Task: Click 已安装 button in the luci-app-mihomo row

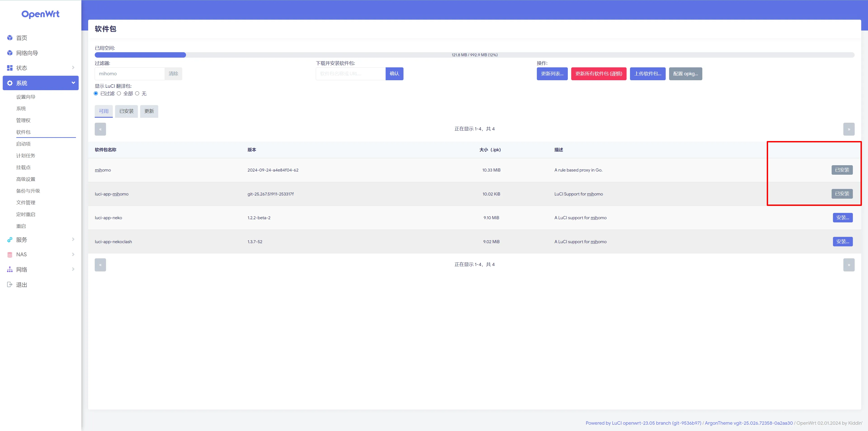Action: tap(842, 194)
